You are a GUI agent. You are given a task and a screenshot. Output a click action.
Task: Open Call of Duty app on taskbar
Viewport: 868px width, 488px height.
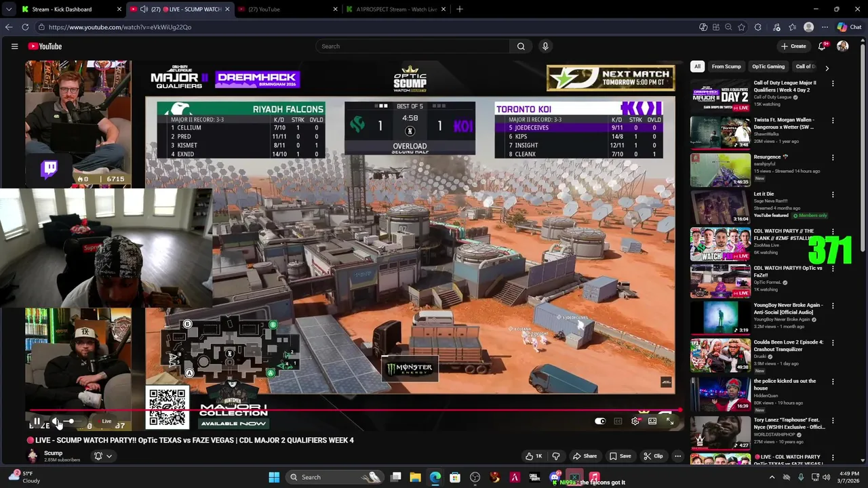click(534, 477)
